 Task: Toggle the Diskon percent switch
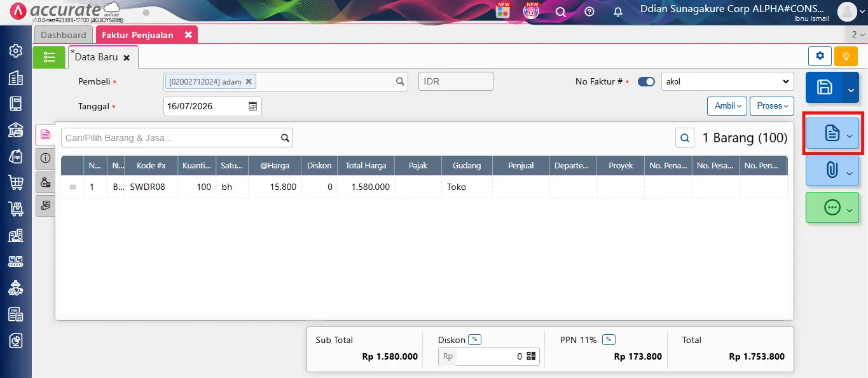(x=474, y=340)
